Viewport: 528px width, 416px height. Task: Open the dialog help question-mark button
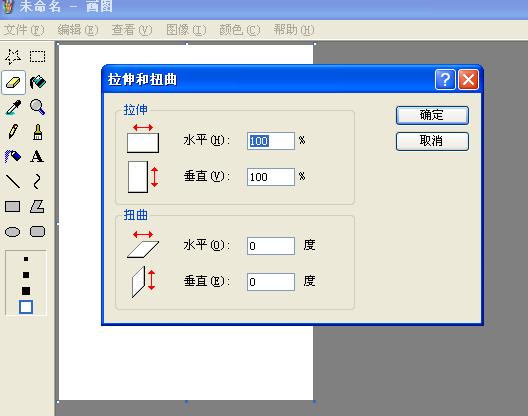(445, 79)
